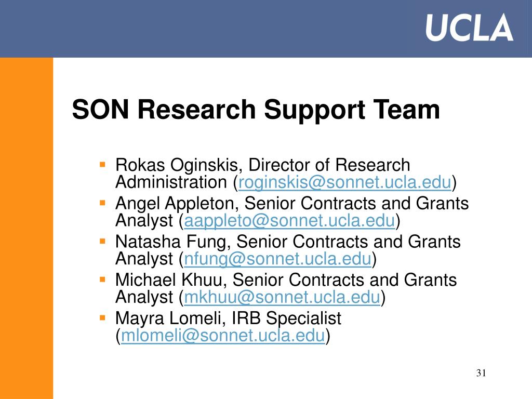Select the Angel Appleton name text
This screenshot has width=532, height=399.
click(x=175, y=204)
